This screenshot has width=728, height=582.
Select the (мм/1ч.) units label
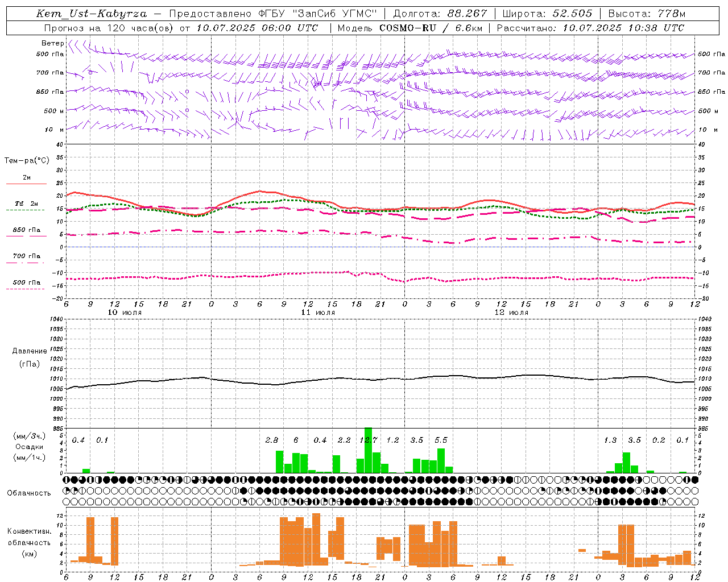pos(30,458)
